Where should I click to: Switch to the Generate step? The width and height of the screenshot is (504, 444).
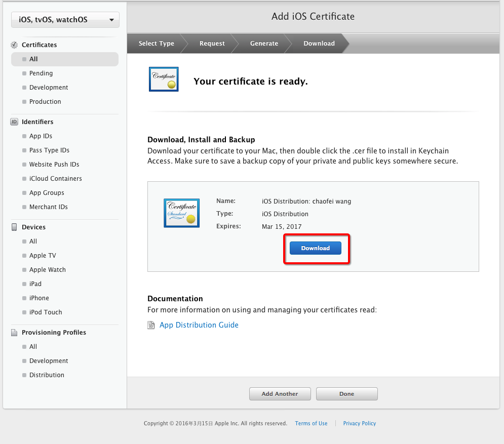click(x=263, y=44)
